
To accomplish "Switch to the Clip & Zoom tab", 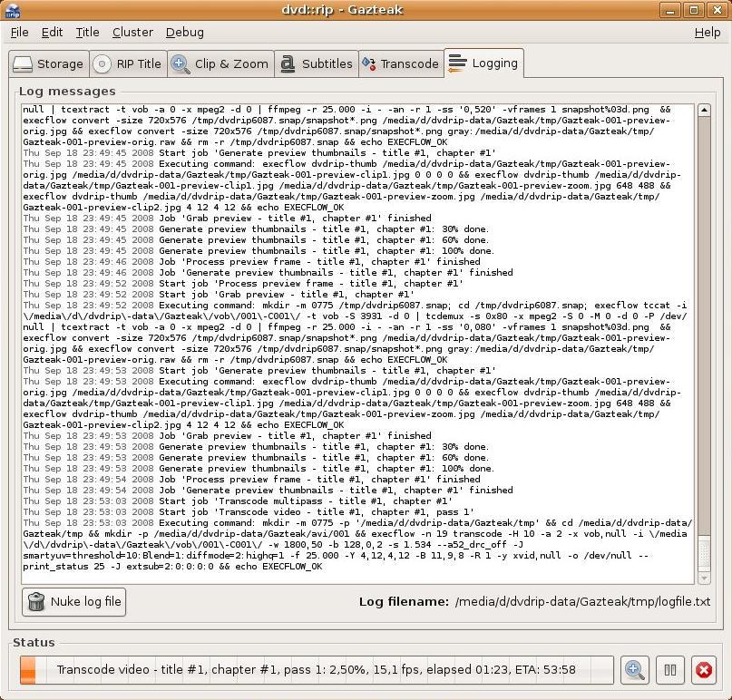I will pos(220,64).
